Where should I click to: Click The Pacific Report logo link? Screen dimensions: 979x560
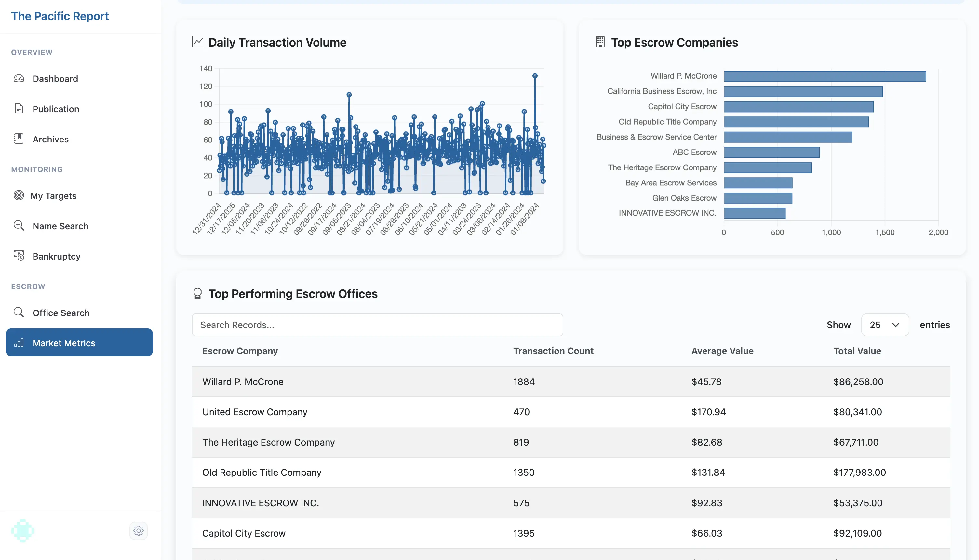[x=60, y=16]
